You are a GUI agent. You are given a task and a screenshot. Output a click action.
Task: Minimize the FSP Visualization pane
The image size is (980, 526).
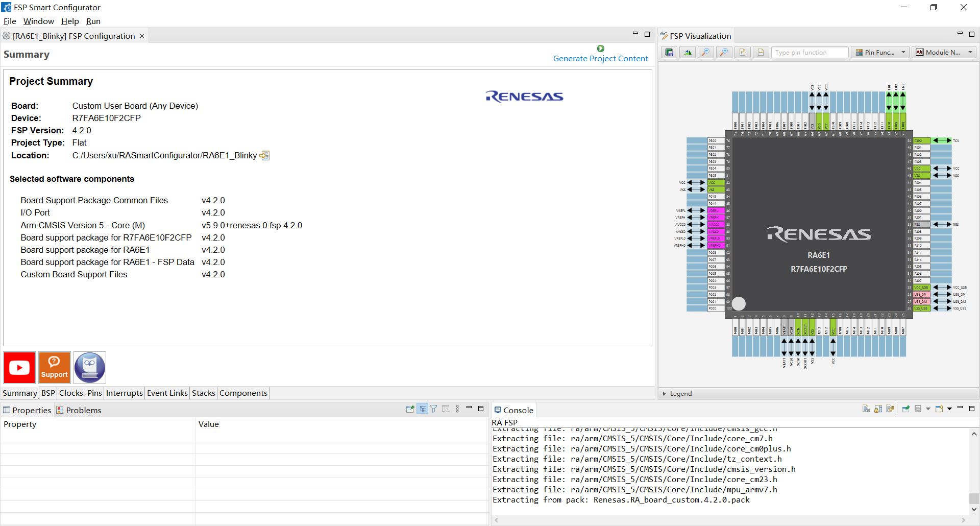[x=960, y=34]
